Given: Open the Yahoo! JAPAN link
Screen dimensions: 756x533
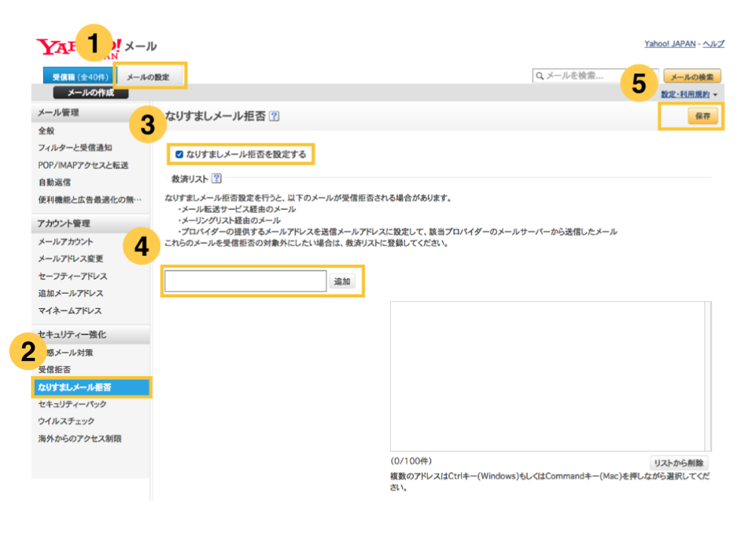Looking at the screenshot, I should coord(670,44).
